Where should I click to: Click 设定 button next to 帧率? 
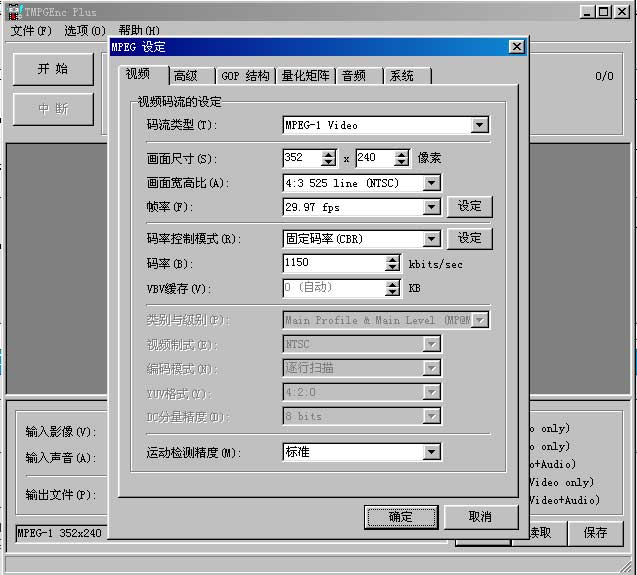tap(470, 206)
